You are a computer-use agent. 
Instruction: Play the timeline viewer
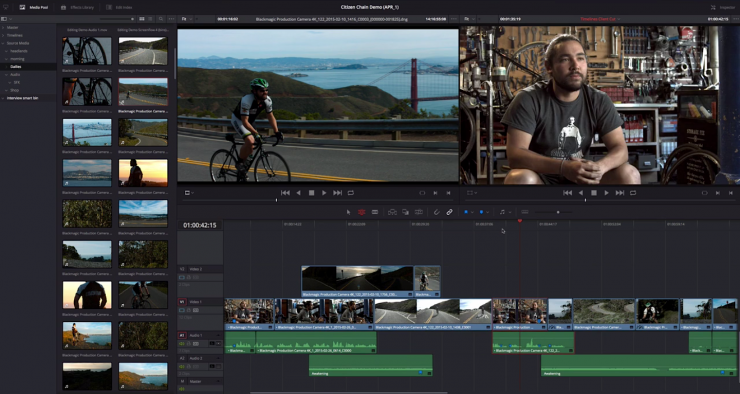pos(606,193)
